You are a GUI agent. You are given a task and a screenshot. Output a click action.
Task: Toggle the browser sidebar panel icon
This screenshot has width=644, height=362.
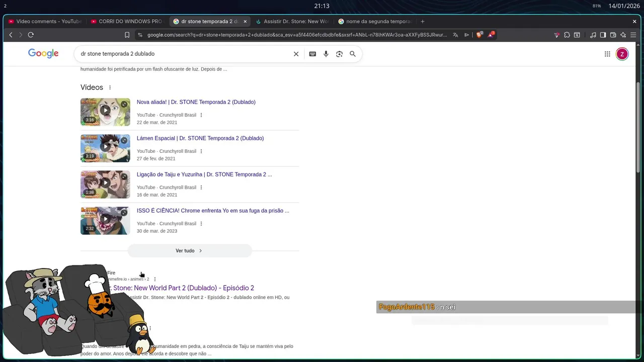click(603, 35)
